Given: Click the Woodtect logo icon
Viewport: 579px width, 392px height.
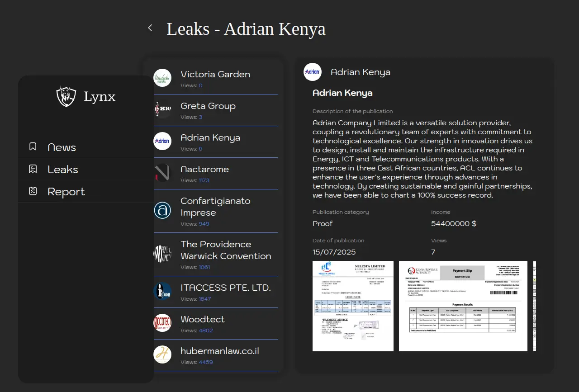Looking at the screenshot, I should pos(162,323).
